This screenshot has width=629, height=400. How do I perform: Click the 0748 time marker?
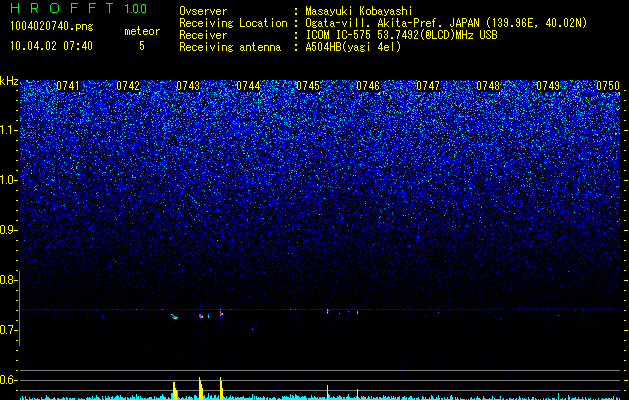(488, 86)
